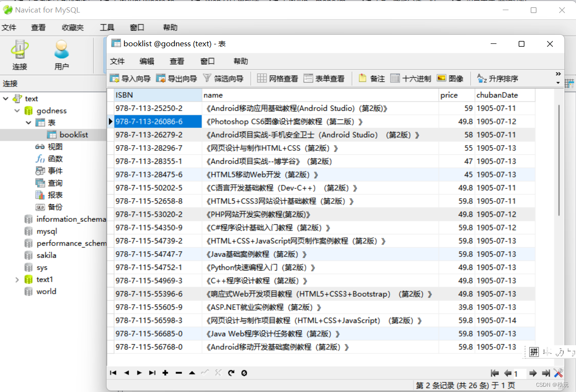Click the 用户 user icon in main toolbar
576x392 pixels.
(61, 55)
